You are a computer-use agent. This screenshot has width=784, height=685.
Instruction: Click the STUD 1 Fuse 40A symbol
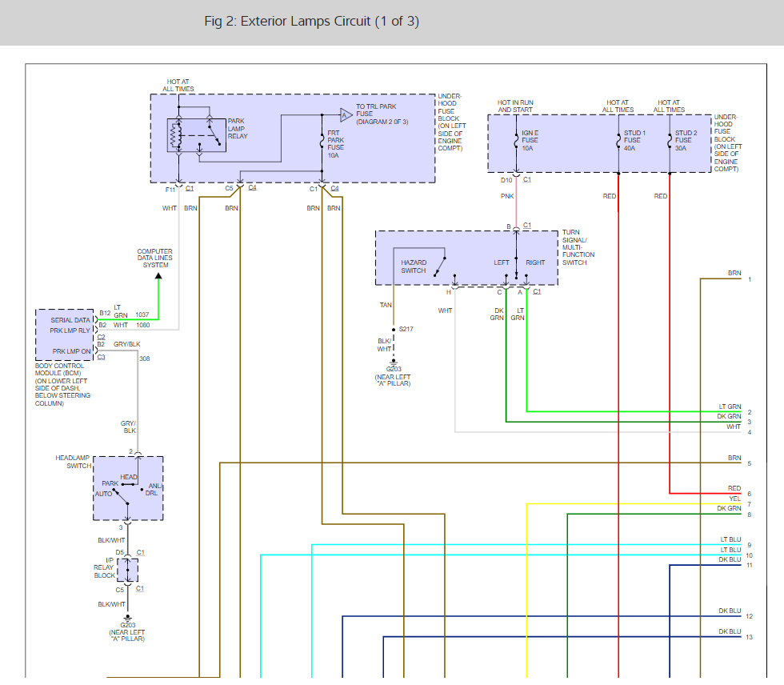coord(618,141)
